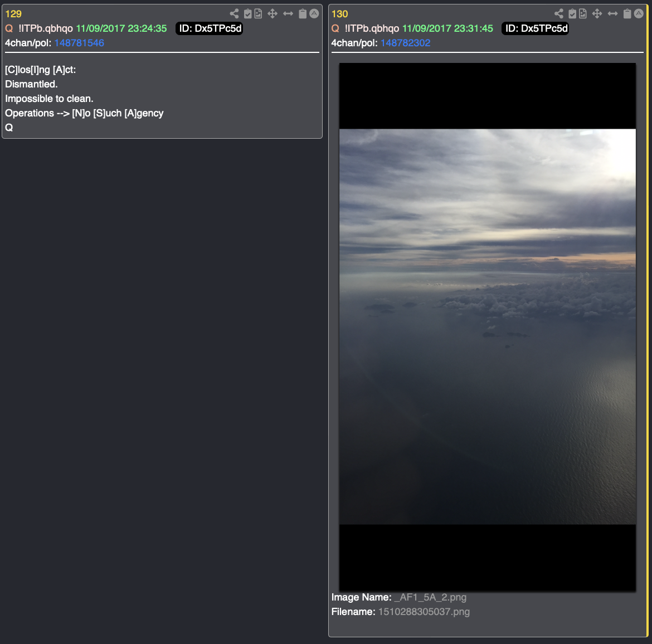
Task: Click the line 'Impossible to clean.'
Action: coord(49,99)
